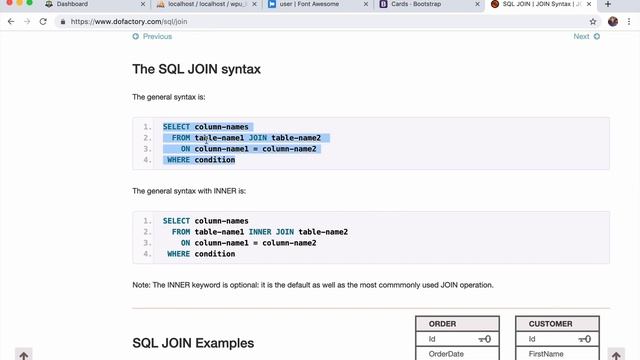The image size is (640, 360).
Task: Click the 'SQL JOIN Examples' heading
Action: [x=193, y=343]
